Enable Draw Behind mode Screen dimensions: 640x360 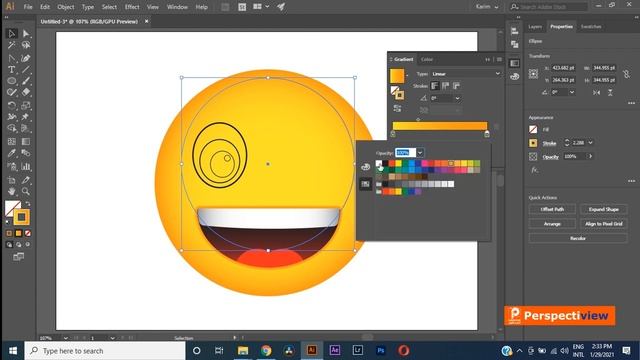pos(18,245)
